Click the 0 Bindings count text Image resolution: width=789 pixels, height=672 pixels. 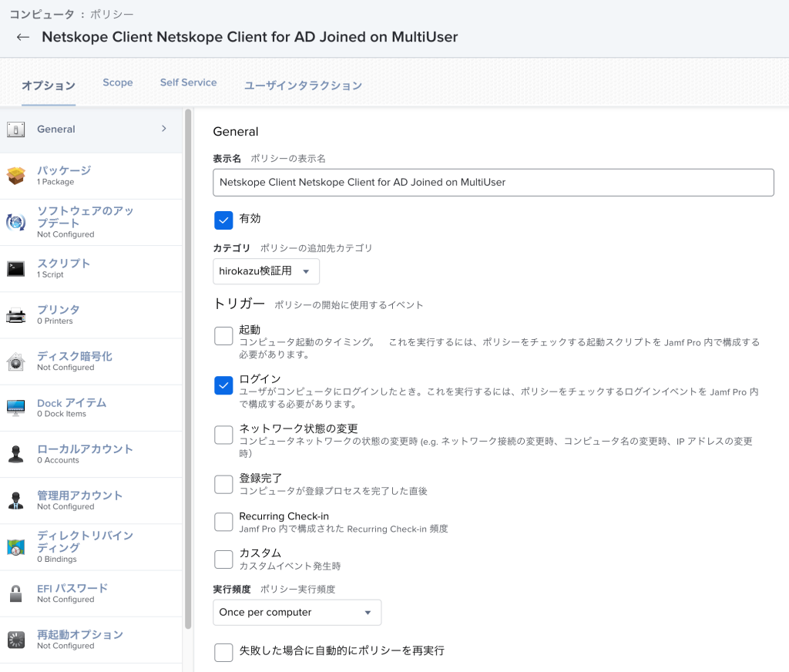pyautogui.click(x=57, y=559)
